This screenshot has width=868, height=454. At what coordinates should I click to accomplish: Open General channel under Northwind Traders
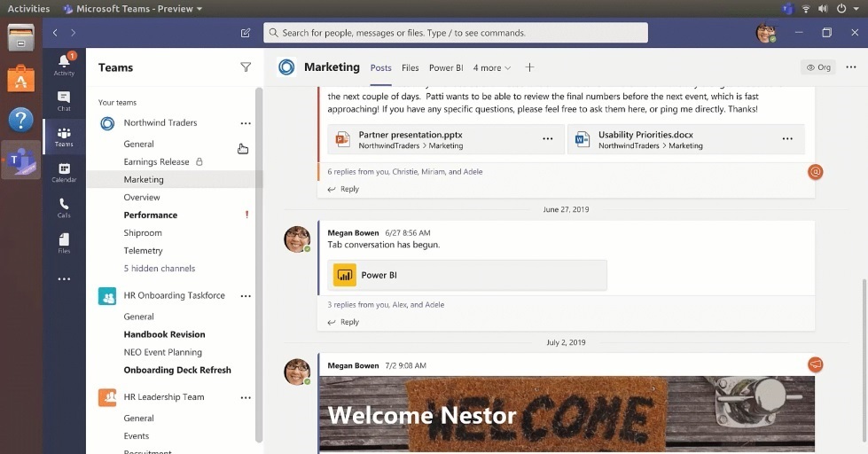[x=139, y=144]
